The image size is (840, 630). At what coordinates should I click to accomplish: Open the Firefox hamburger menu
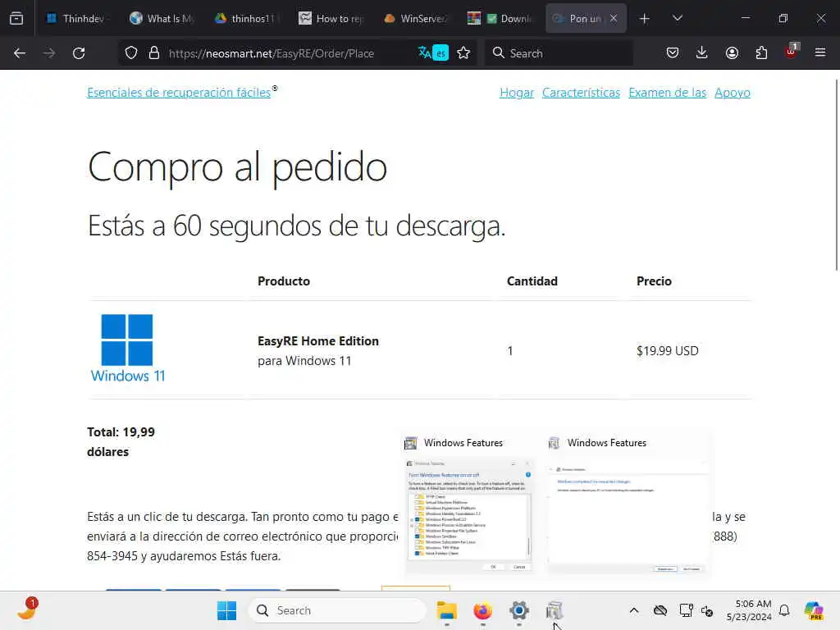click(820, 53)
